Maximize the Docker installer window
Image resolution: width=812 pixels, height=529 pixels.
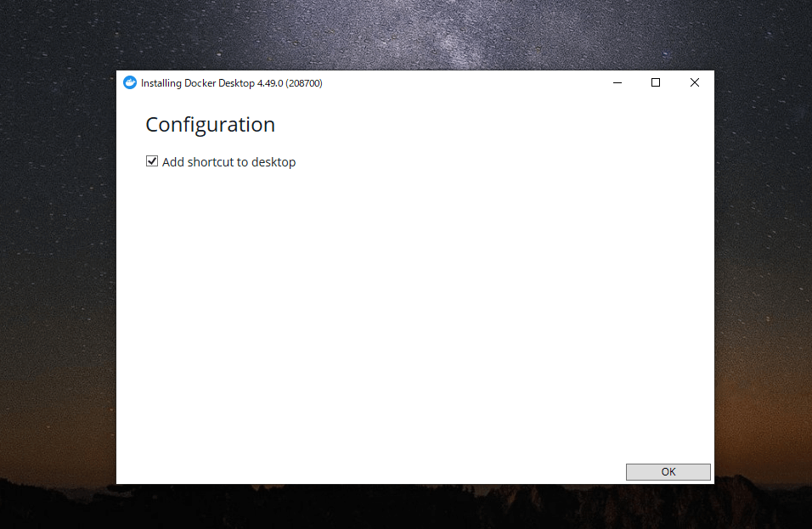coord(656,82)
